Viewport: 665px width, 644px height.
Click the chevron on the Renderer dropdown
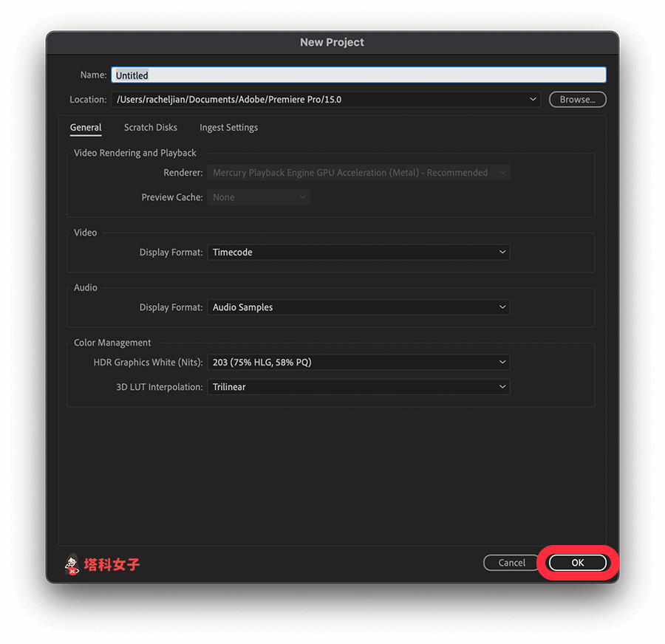502,172
